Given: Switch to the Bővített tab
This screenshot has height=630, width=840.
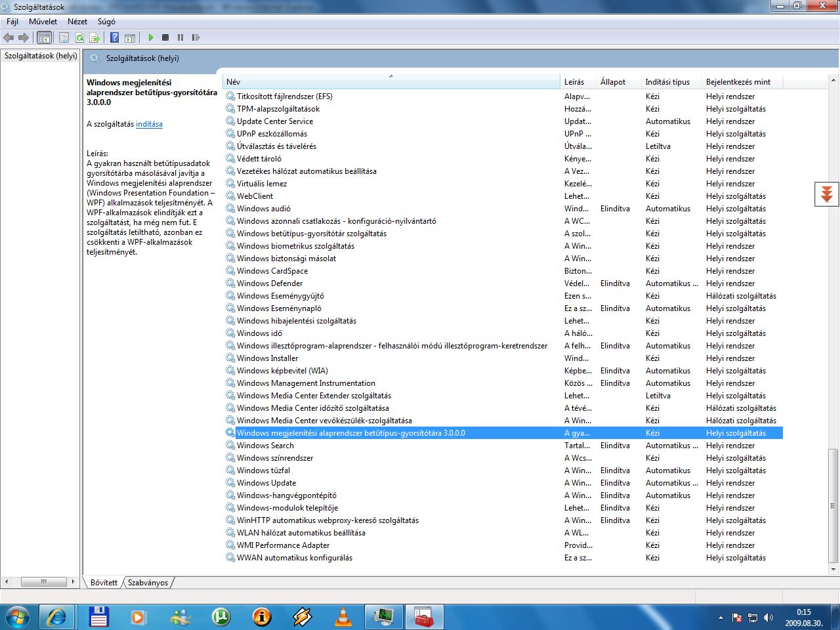Looking at the screenshot, I should tap(104, 583).
